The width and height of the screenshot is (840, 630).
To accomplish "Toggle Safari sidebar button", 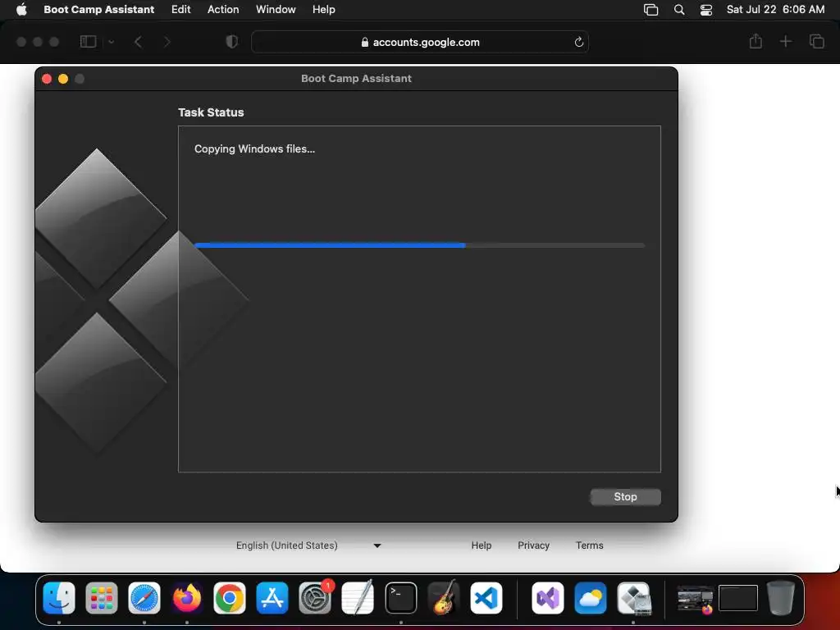I will [x=88, y=42].
